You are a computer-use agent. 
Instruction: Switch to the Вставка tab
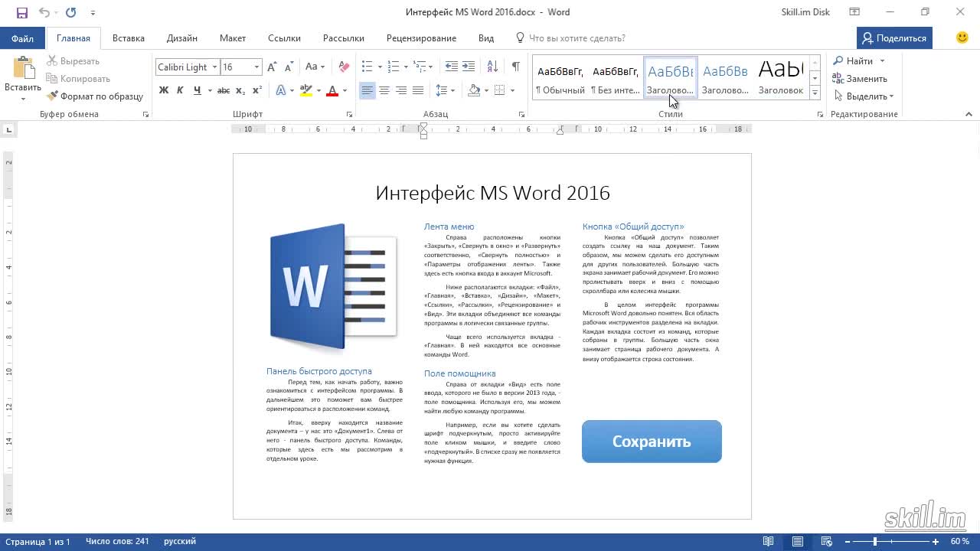click(x=129, y=38)
